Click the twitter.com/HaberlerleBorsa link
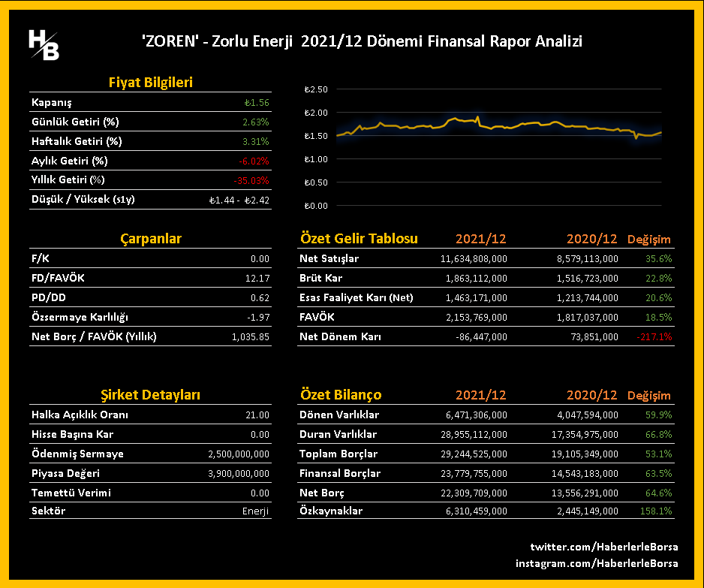This screenshot has height=588, width=704. (604, 547)
